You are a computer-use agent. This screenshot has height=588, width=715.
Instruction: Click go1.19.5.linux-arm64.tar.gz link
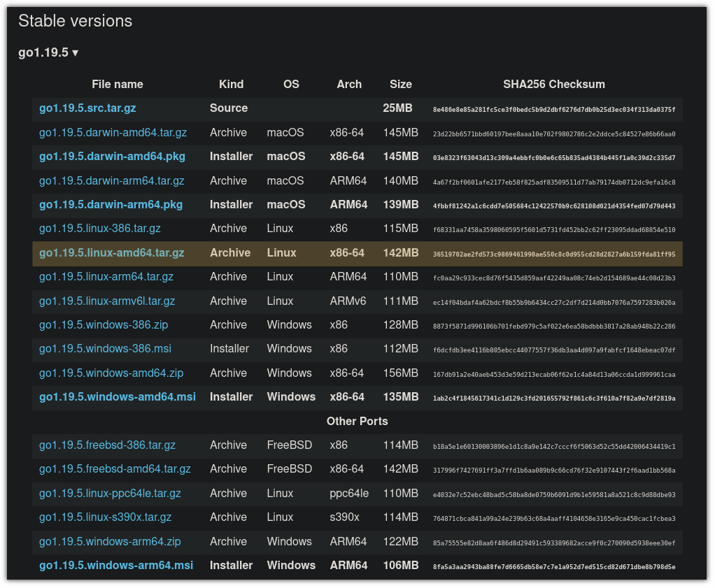click(x=106, y=277)
